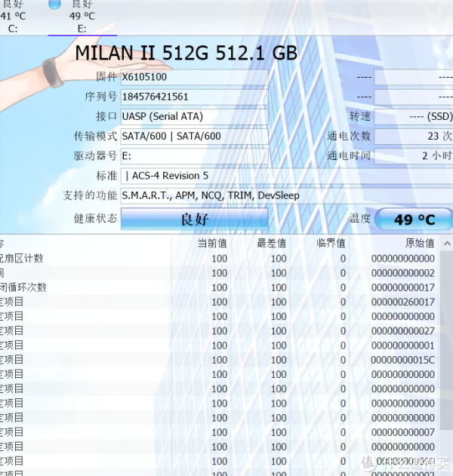Screen dimensions: 453x476
Task: Select the row ending with 循环次数
Action: 219,287
